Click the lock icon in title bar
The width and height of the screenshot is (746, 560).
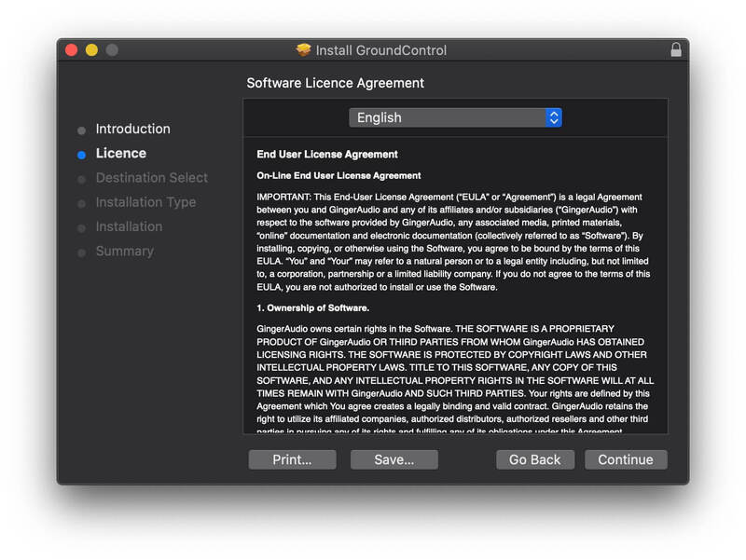(675, 50)
